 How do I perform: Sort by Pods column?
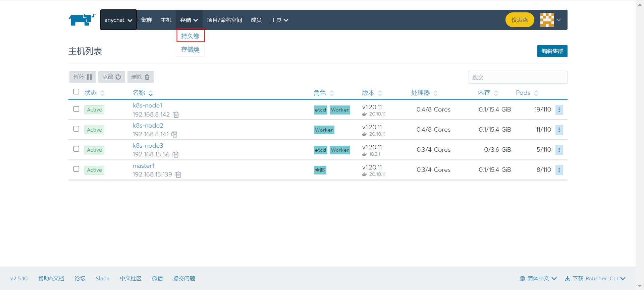(x=527, y=93)
